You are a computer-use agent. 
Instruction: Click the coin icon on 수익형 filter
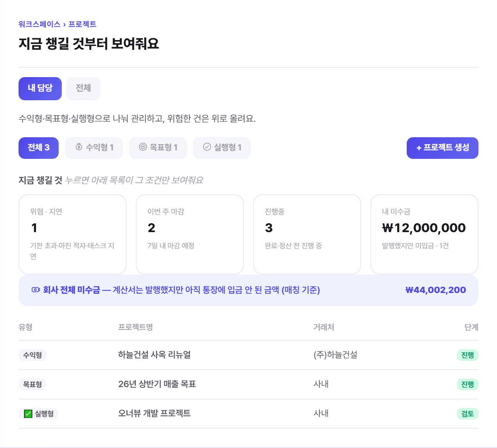click(79, 147)
